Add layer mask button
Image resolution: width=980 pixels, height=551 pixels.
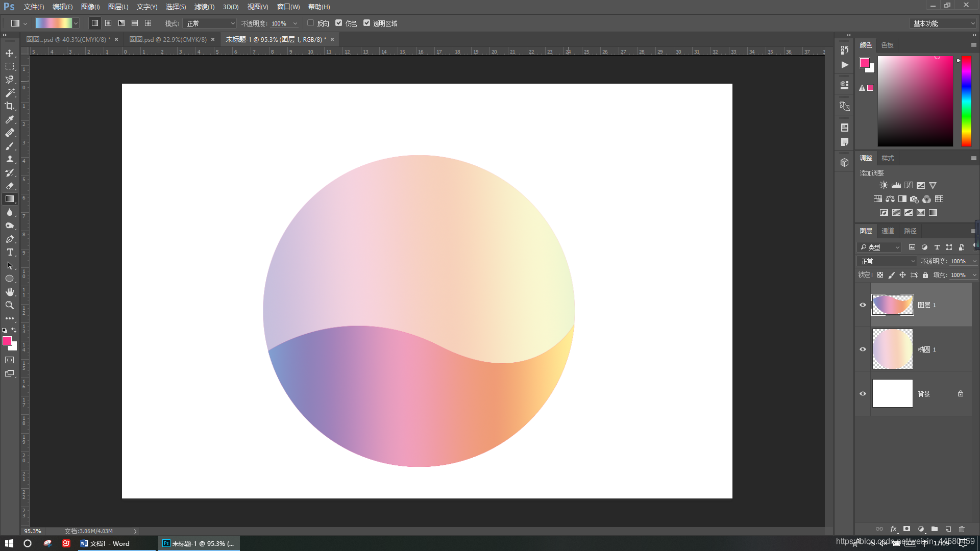tap(907, 529)
